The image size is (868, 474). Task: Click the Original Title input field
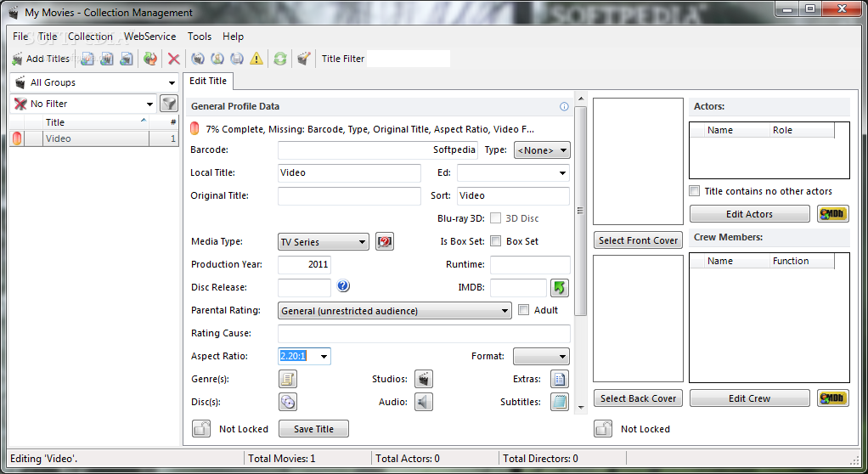click(349, 196)
